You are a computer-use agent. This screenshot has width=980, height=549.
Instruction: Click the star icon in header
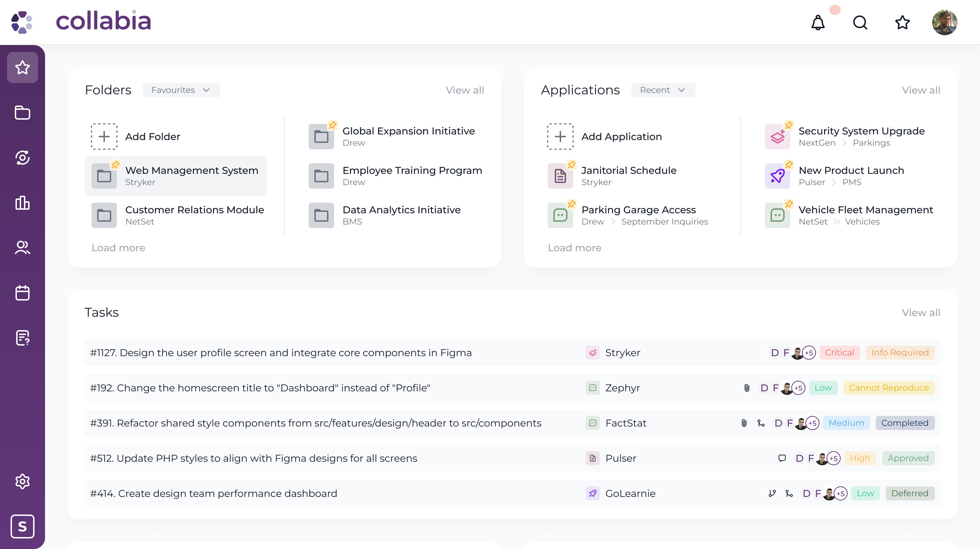[x=902, y=23]
